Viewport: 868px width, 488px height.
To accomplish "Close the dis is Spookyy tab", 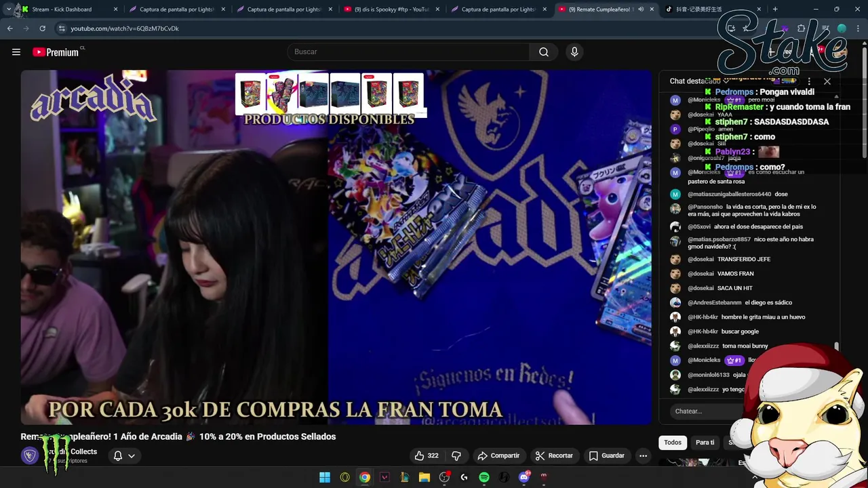I will click(x=437, y=9).
